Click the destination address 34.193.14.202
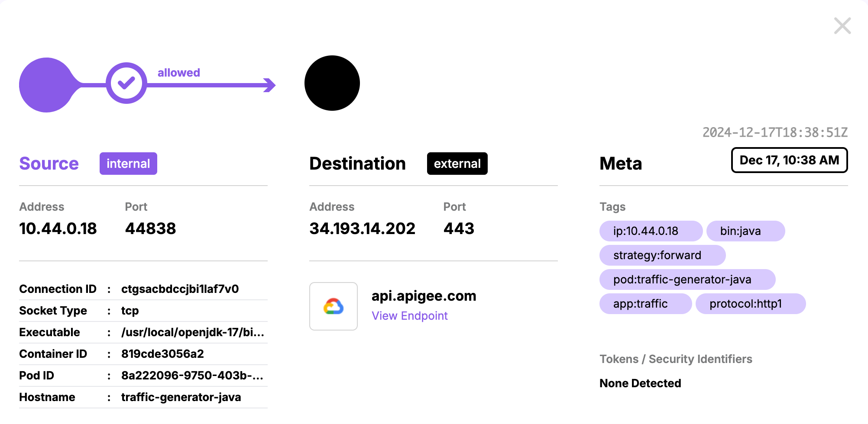The width and height of the screenshot is (868, 424). (x=362, y=228)
